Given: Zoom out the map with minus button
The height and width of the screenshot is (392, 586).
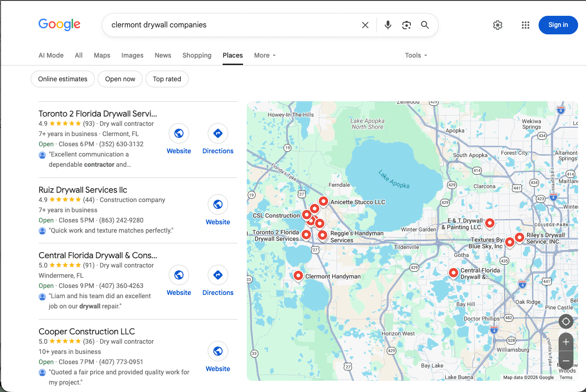Looking at the screenshot, I should click(566, 360).
